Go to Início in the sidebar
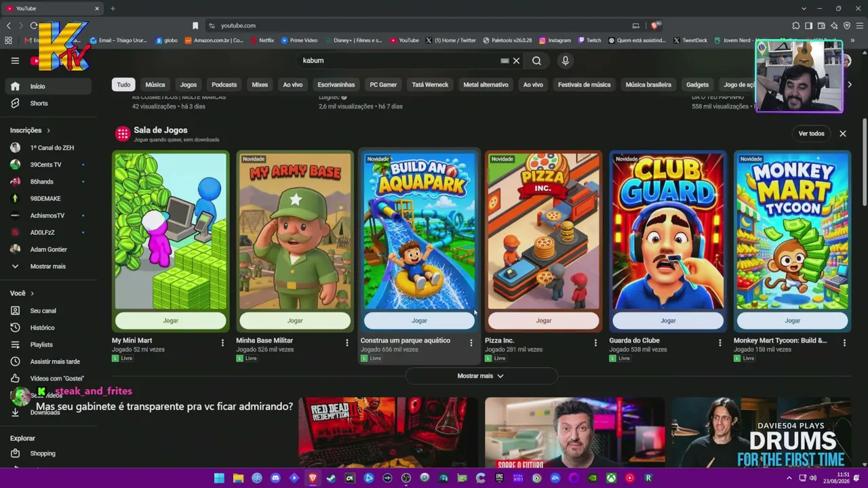 click(47, 86)
